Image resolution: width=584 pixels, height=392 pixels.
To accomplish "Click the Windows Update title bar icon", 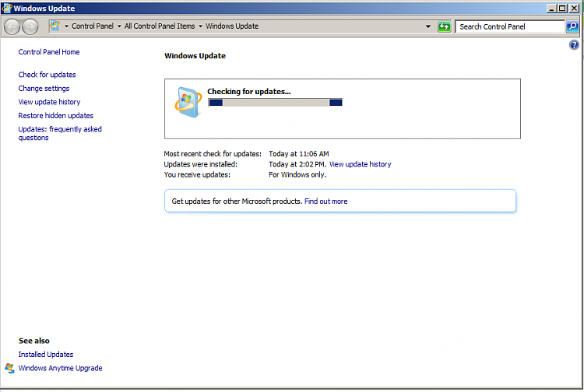I will [x=7, y=8].
